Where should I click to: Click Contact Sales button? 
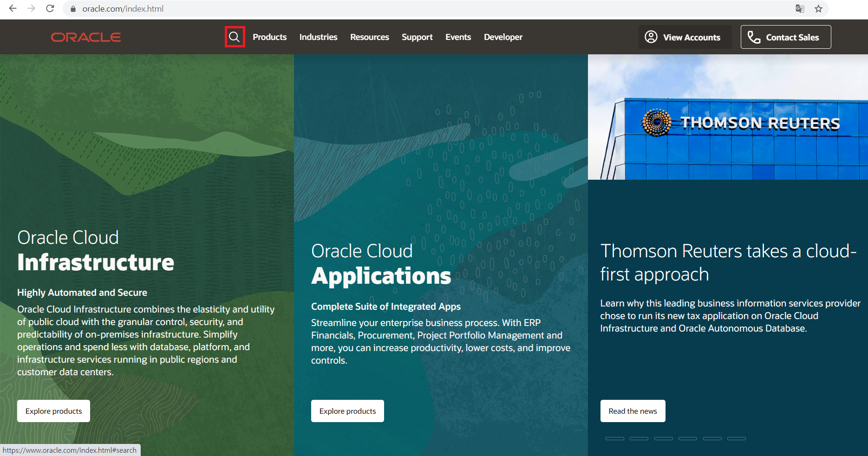point(786,37)
